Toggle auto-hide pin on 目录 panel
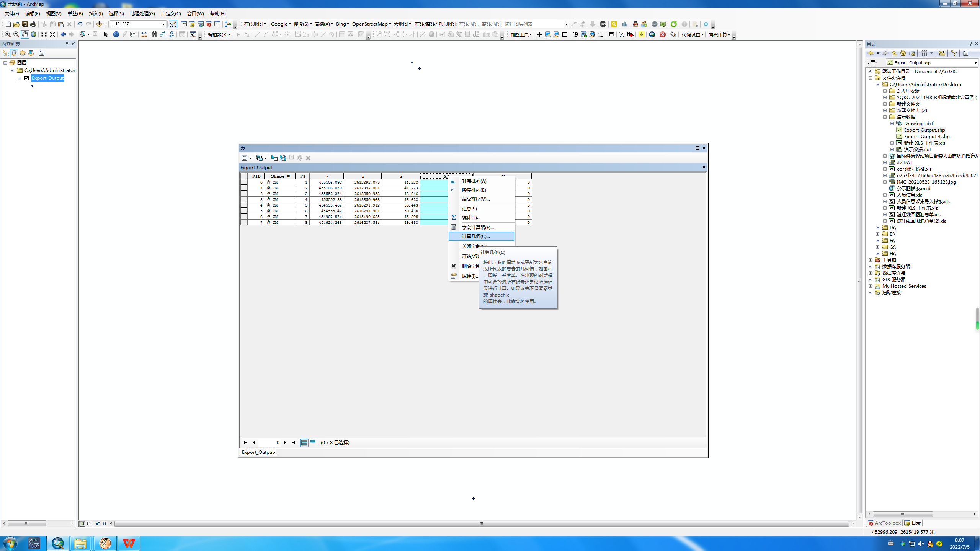 click(x=970, y=44)
